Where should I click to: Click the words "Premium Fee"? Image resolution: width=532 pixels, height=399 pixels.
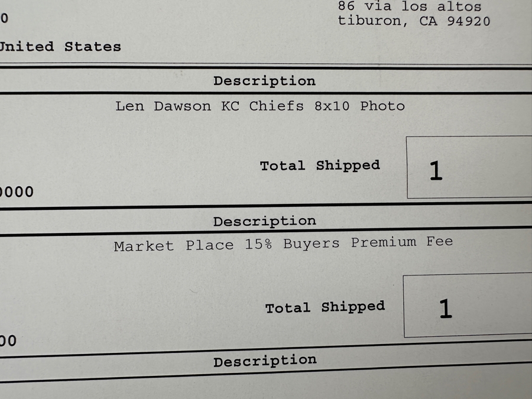402,242
